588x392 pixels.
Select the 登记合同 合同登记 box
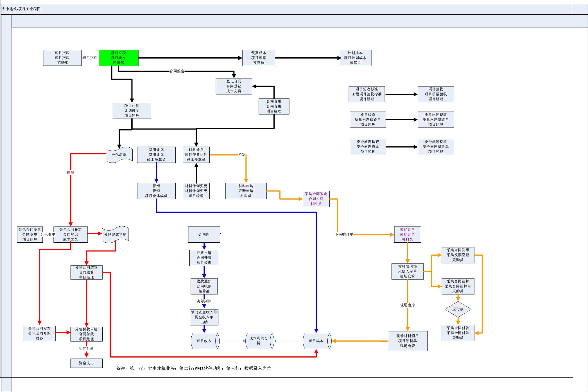(x=234, y=86)
